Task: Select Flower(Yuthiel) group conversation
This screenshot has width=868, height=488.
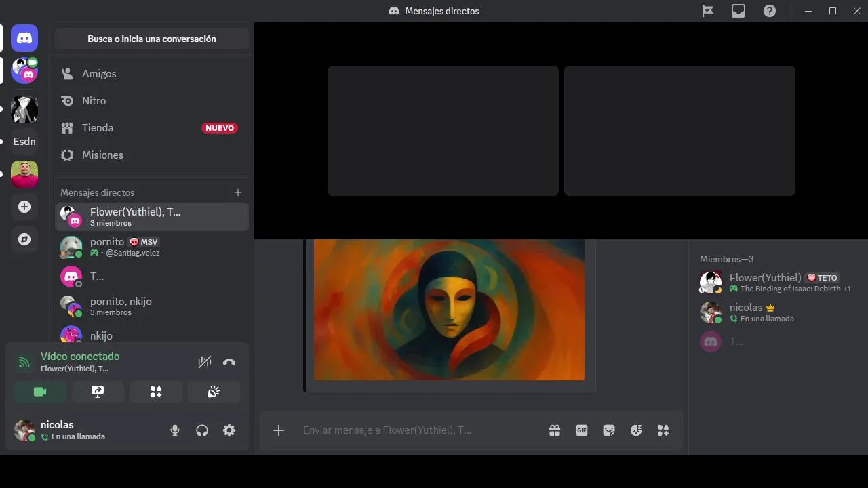Action: [x=152, y=217]
